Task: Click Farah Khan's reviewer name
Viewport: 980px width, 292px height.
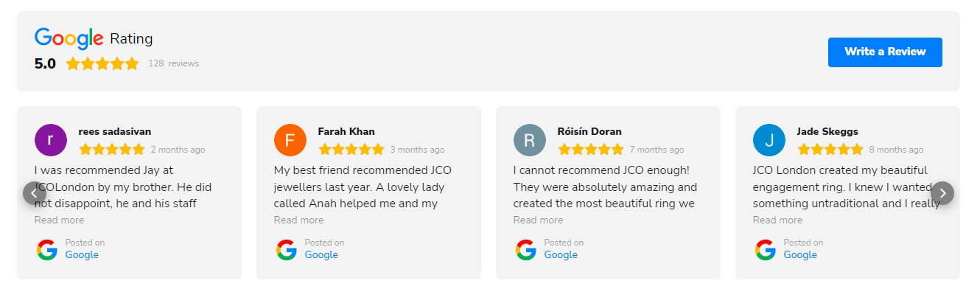Action: pyautogui.click(x=346, y=131)
